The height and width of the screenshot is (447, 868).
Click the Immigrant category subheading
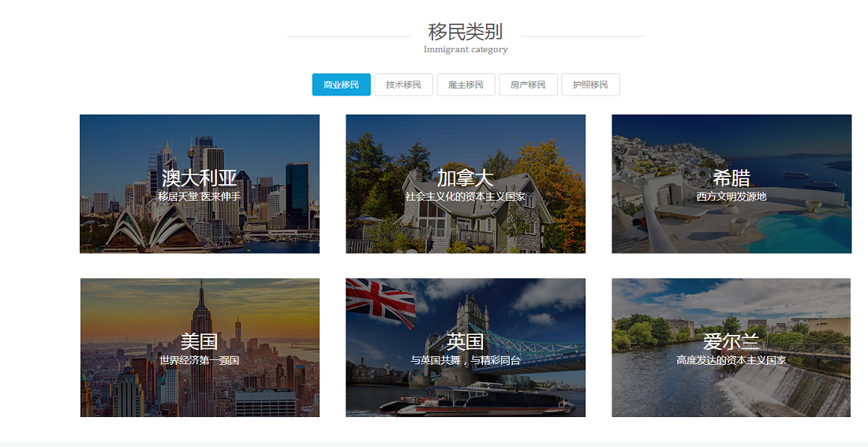click(x=466, y=49)
